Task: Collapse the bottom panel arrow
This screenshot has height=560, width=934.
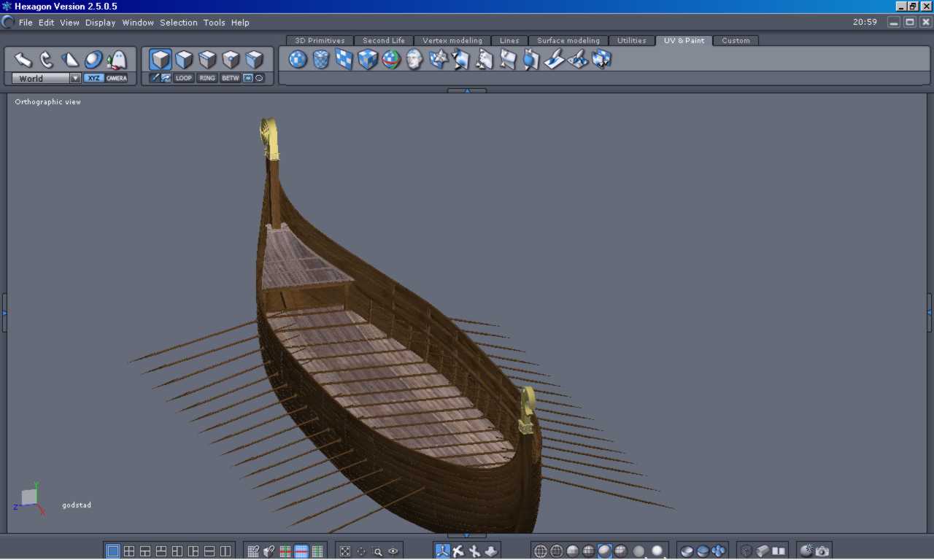Action: 467,536
